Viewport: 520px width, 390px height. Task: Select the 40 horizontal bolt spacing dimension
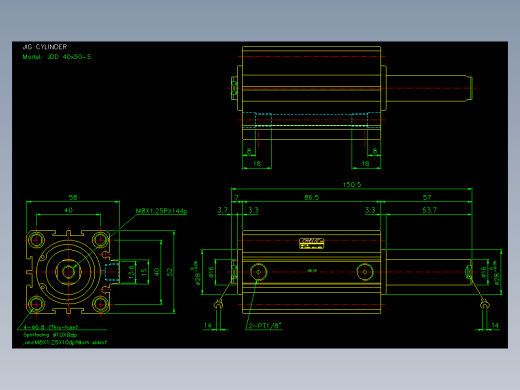[68, 210]
